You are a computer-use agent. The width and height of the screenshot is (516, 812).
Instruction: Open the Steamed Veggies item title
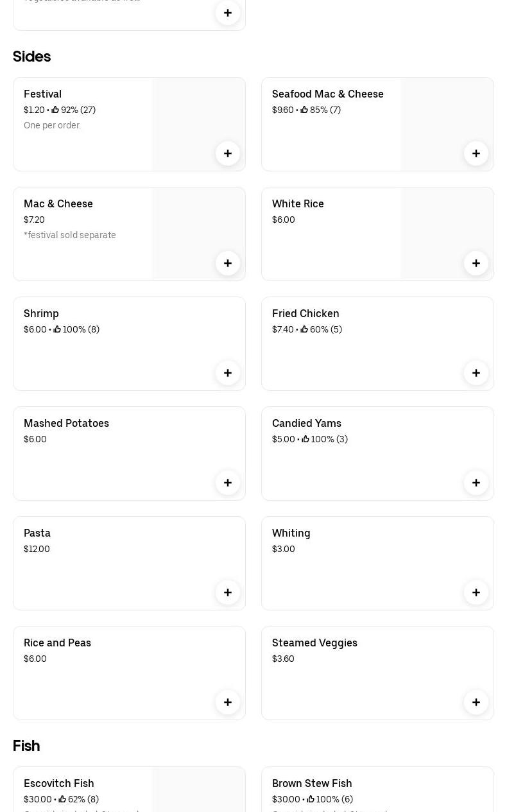pos(314,643)
